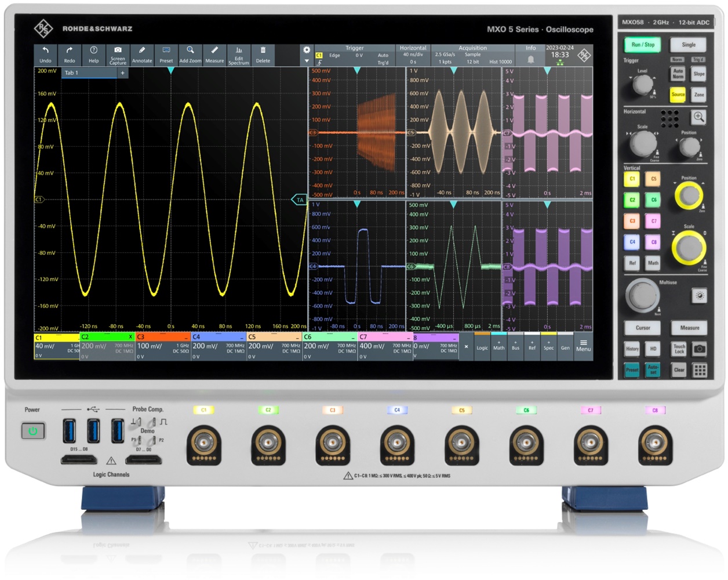This screenshot has width=728, height=580.
Task: Push the Vertical Position knob
Action: 688,196
